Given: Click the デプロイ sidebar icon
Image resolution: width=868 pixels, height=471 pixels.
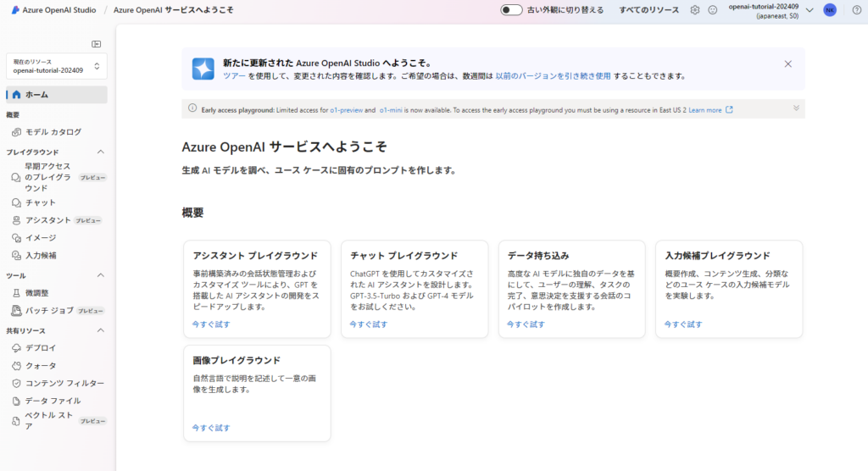Looking at the screenshot, I should [x=17, y=347].
